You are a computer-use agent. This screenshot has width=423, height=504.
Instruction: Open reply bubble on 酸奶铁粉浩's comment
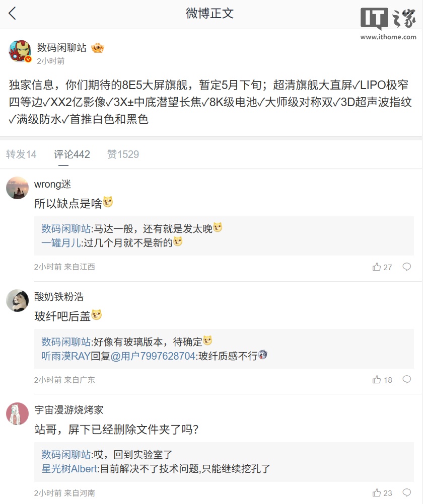407,380
